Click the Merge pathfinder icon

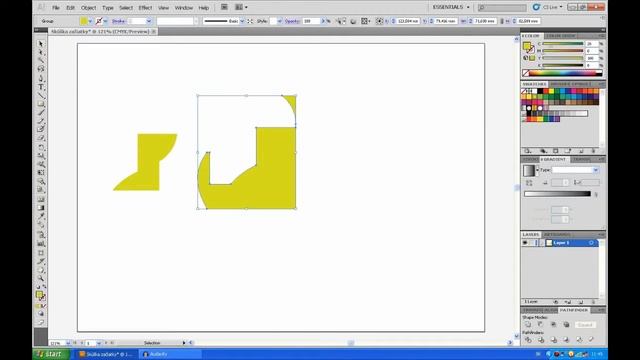click(553, 340)
